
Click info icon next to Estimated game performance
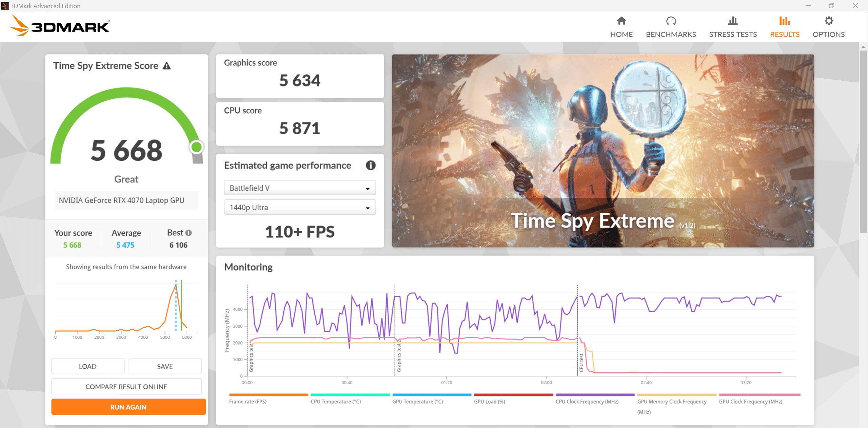pyautogui.click(x=370, y=166)
